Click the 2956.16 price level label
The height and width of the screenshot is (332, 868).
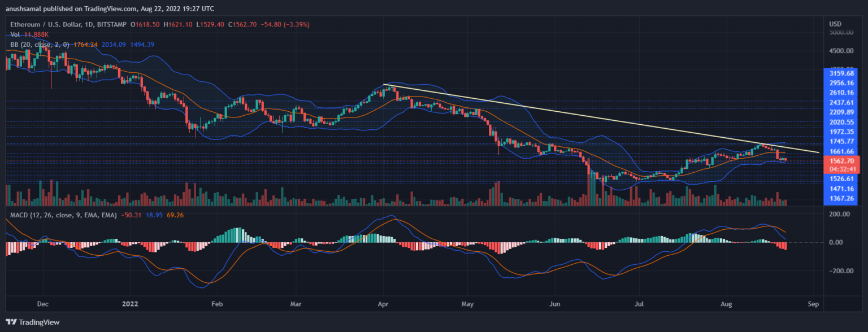(x=841, y=83)
